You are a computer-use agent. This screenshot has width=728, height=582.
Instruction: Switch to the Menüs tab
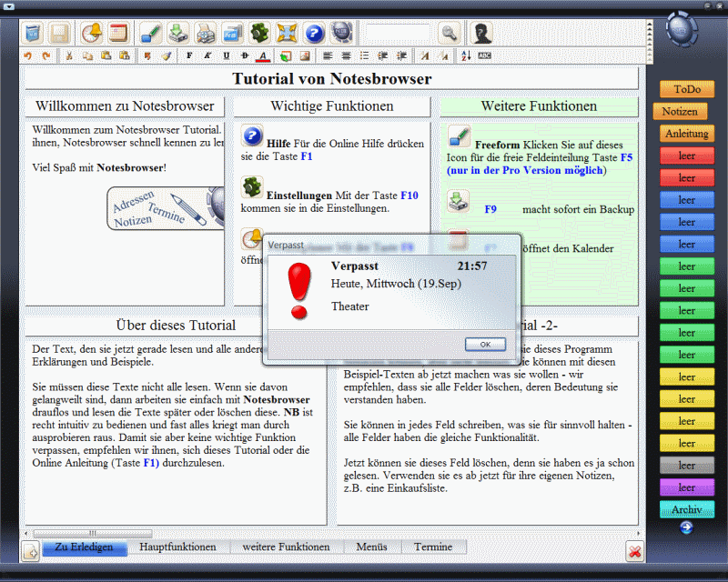tap(372, 547)
